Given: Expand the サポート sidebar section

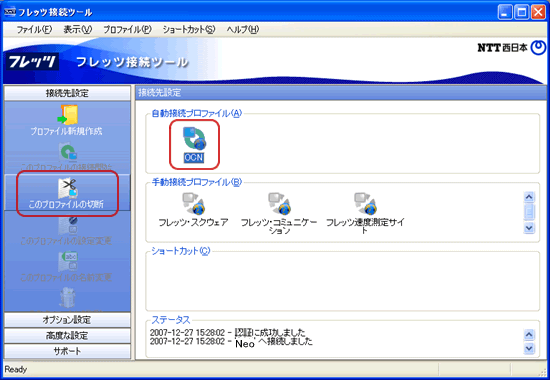Looking at the screenshot, I should [67, 351].
